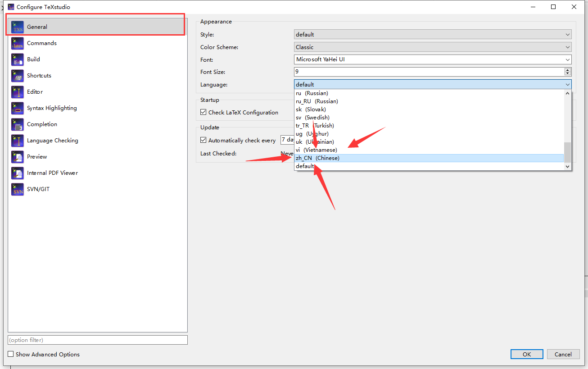This screenshot has height=369, width=588.
Task: Open the Style dropdown
Action: 433,34
